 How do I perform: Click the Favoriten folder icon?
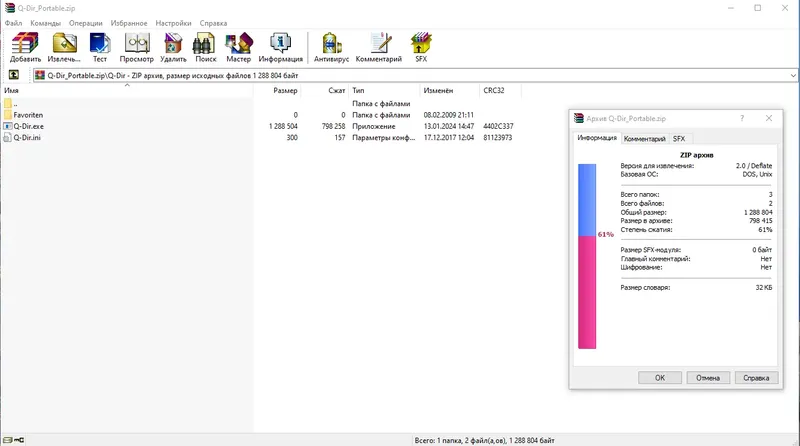(x=8, y=115)
